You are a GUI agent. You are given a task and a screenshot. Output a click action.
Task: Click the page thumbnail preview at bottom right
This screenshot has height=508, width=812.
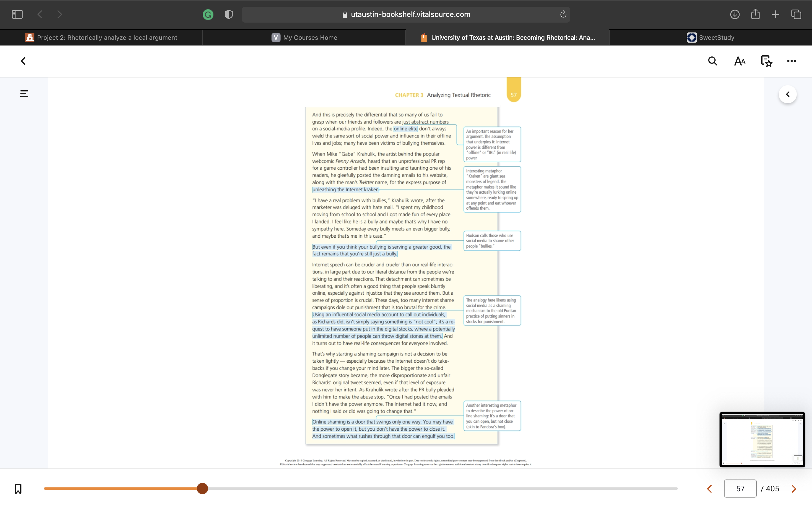click(x=762, y=440)
